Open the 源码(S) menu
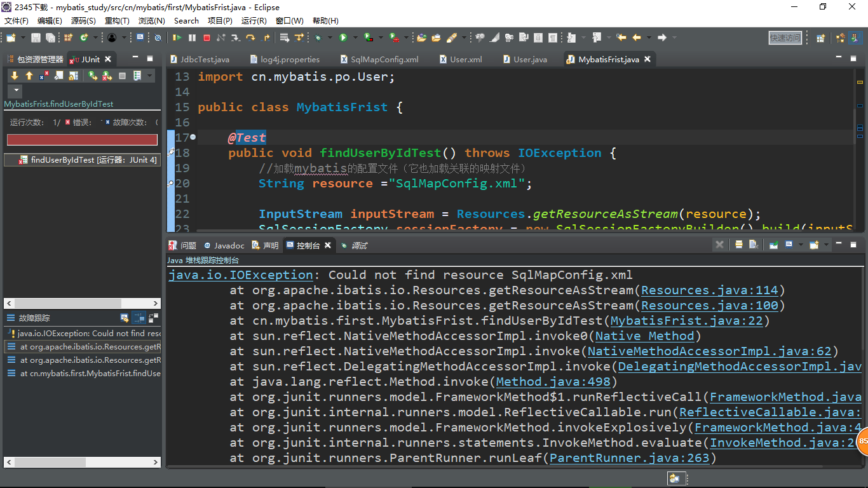The height and width of the screenshot is (488, 868). (x=83, y=20)
